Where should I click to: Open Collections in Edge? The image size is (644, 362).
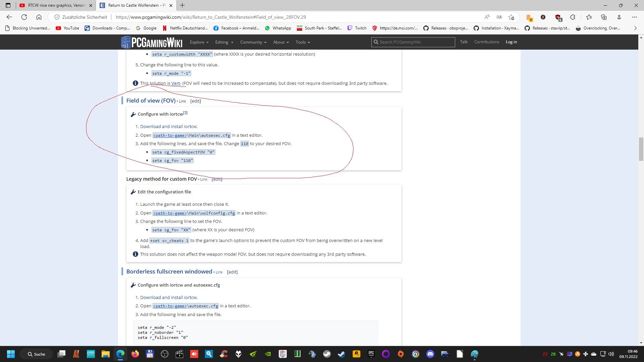click(x=604, y=17)
